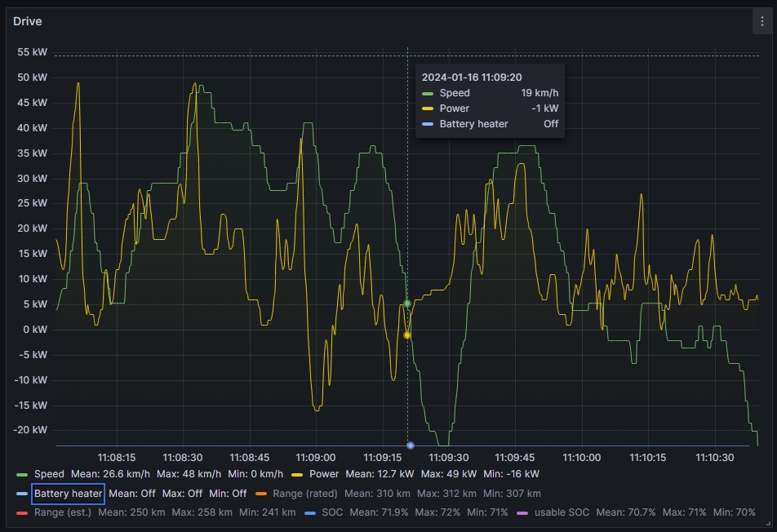Click the tooltip timestamp 2024-01-16 11:09:20
This screenshot has width=777, height=532.
(472, 78)
